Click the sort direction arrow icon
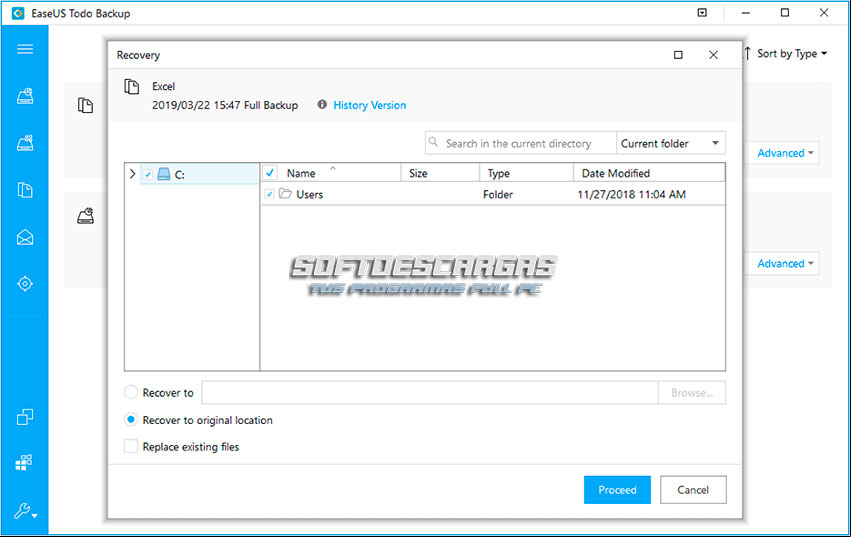 pos(747,53)
